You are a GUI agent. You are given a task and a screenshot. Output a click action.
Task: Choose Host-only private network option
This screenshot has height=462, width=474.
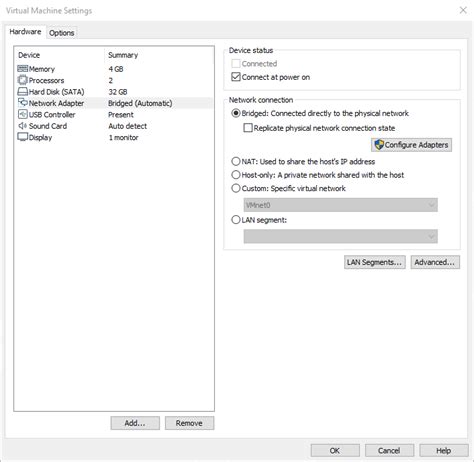[236, 175]
